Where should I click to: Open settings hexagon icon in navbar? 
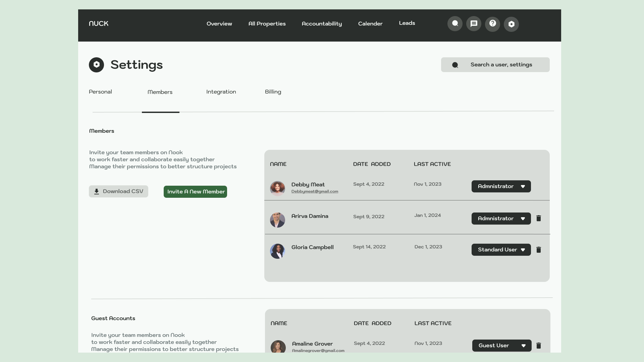click(x=511, y=24)
